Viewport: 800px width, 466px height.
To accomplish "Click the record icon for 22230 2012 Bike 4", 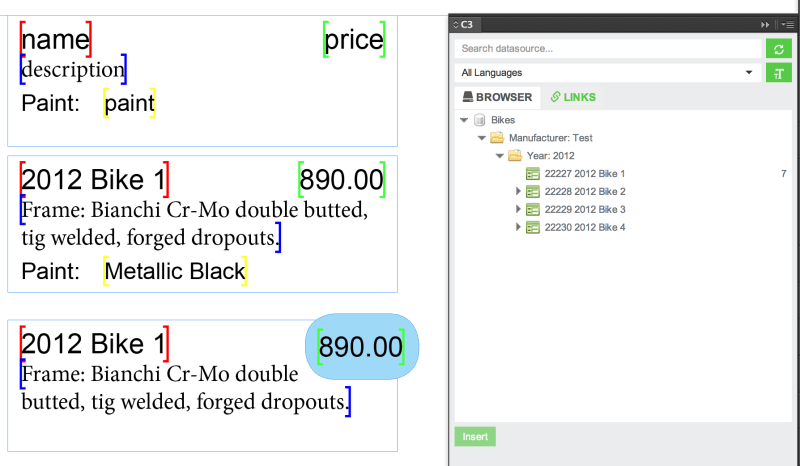I will click(x=533, y=228).
